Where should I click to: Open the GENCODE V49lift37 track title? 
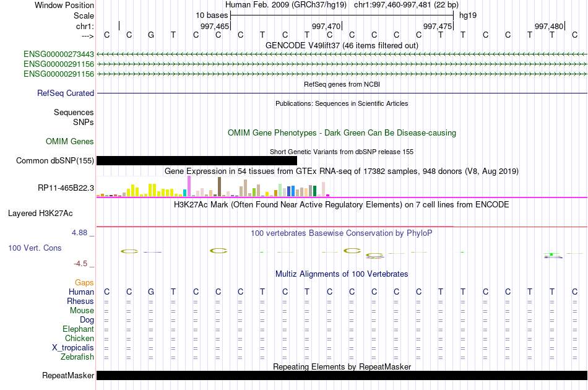tap(342, 45)
